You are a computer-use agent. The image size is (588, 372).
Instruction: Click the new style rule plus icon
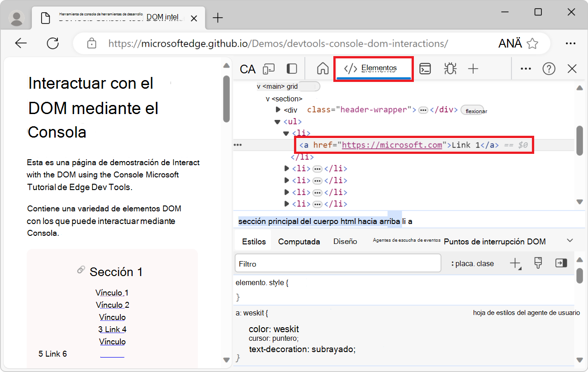(515, 263)
